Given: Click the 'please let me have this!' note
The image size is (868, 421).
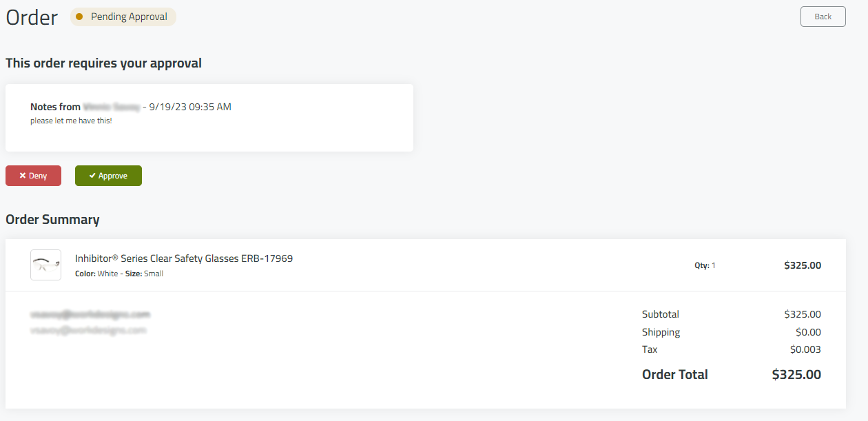Looking at the screenshot, I should point(71,121).
